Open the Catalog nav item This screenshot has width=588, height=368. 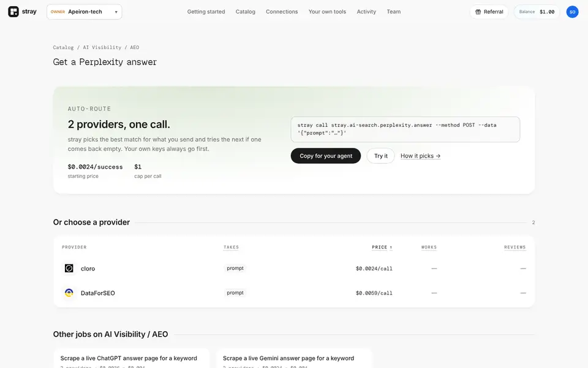pos(245,12)
